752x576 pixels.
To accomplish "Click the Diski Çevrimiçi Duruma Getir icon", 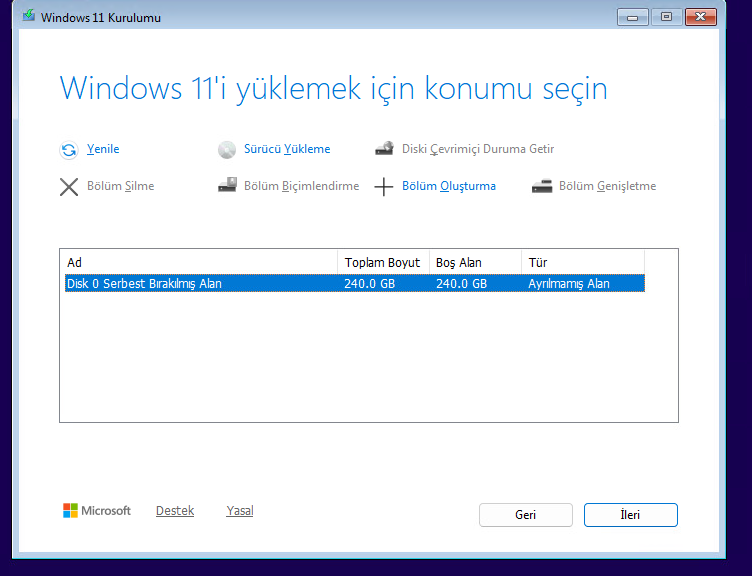I will (384, 149).
